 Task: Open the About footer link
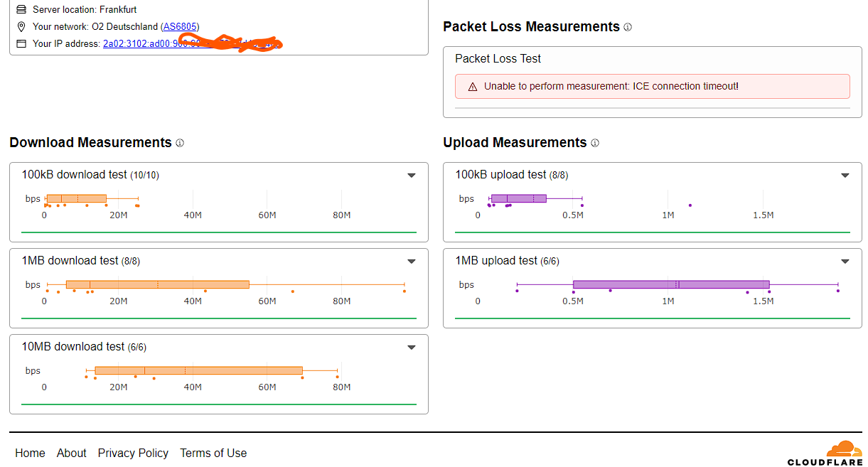pos(72,453)
